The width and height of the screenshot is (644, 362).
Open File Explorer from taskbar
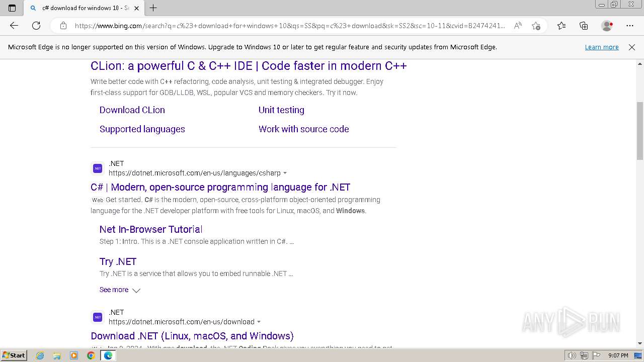(57, 355)
